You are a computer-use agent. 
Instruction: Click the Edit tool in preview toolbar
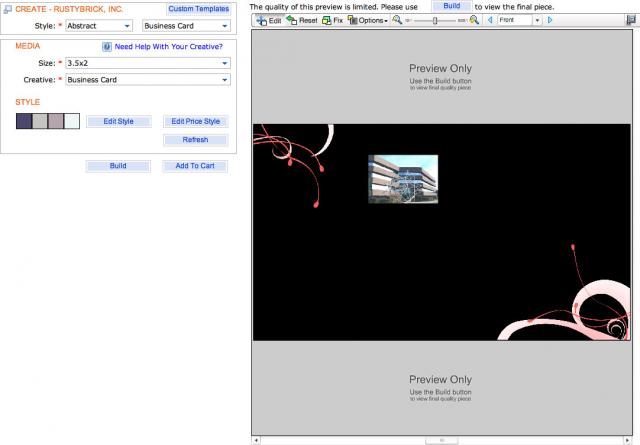pyautogui.click(x=269, y=20)
